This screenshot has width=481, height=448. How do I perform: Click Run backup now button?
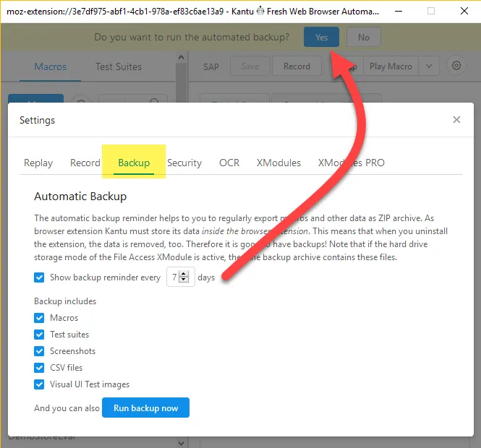coord(145,408)
